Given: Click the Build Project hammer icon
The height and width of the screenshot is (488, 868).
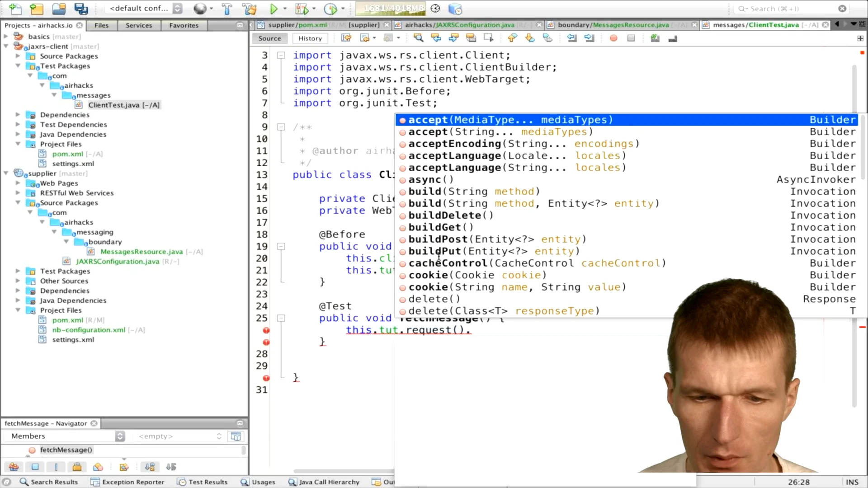Looking at the screenshot, I should pos(227,9).
